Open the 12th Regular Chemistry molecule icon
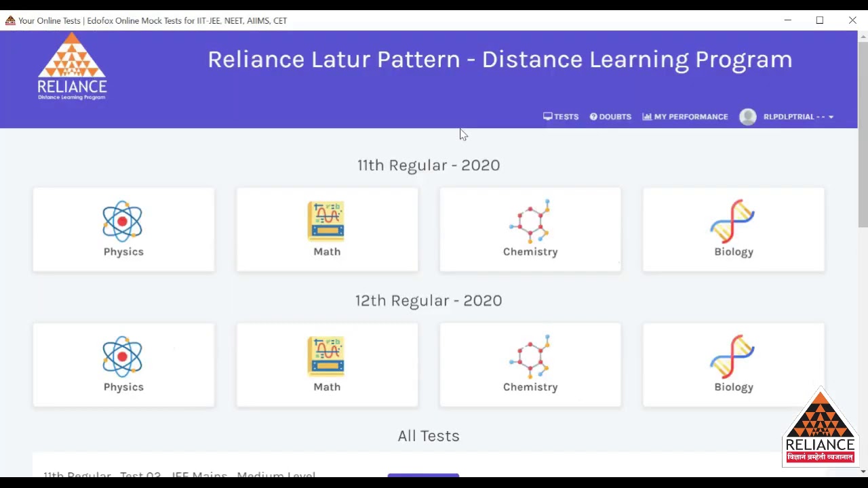 [530, 357]
